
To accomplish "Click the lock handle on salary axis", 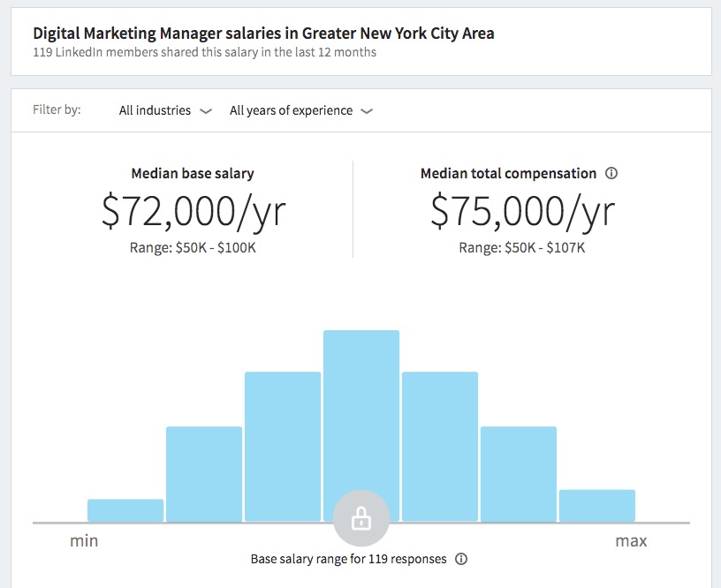I will [x=360, y=518].
